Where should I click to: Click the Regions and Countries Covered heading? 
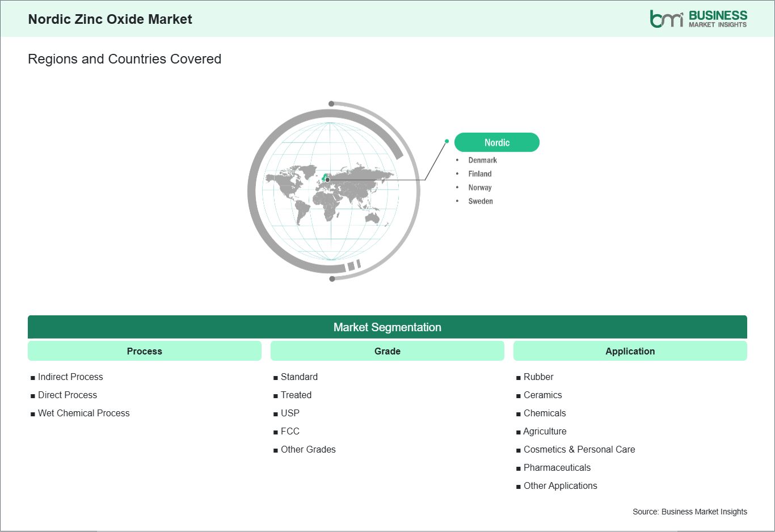124,59
